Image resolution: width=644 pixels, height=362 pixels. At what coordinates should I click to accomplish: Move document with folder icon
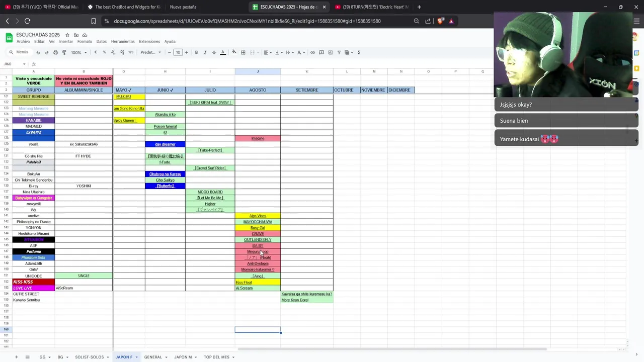[76, 35]
